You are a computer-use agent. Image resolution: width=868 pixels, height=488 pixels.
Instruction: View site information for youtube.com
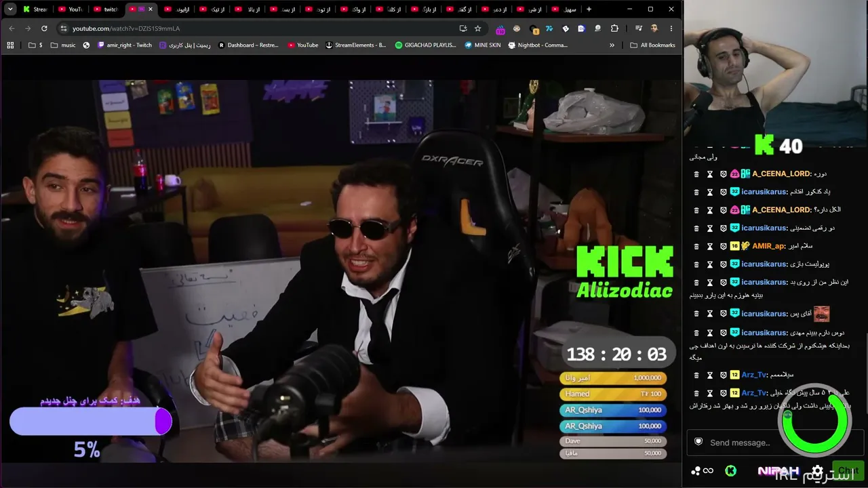pyautogui.click(x=64, y=28)
